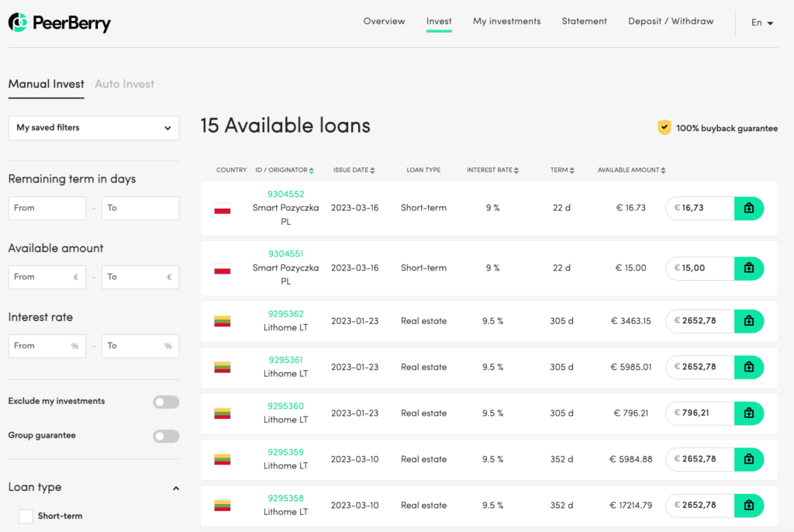The width and height of the screenshot is (794, 532).
Task: Click invest button for loan 9295360
Action: 748,413
